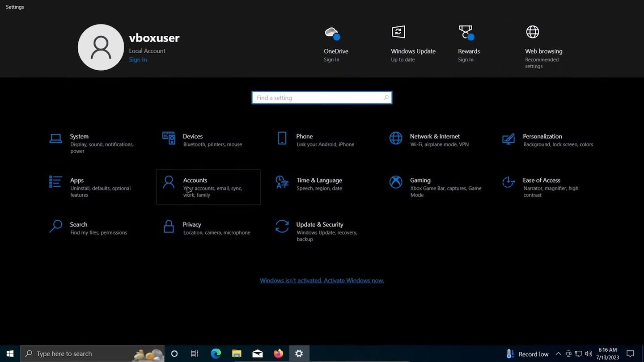Open the System settings laptop icon
Screen dimensions: 644x362
pyautogui.click(x=55, y=139)
